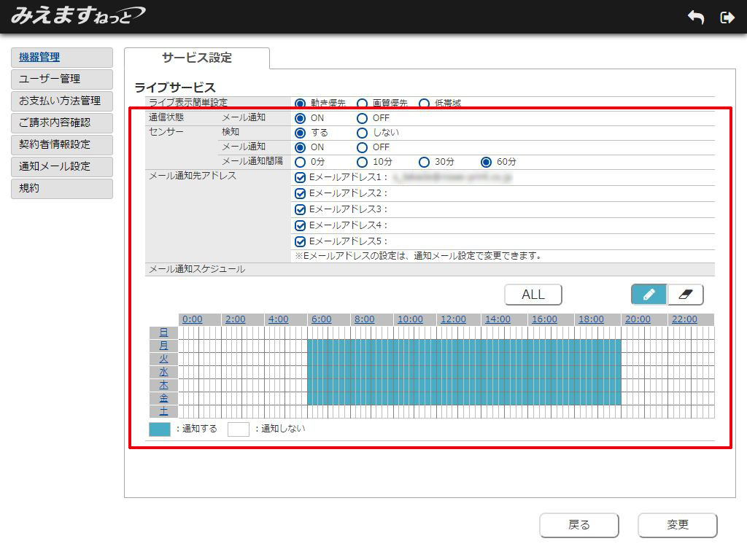
Task: Open ユーザー管理 in the sidebar
Action: [62, 79]
